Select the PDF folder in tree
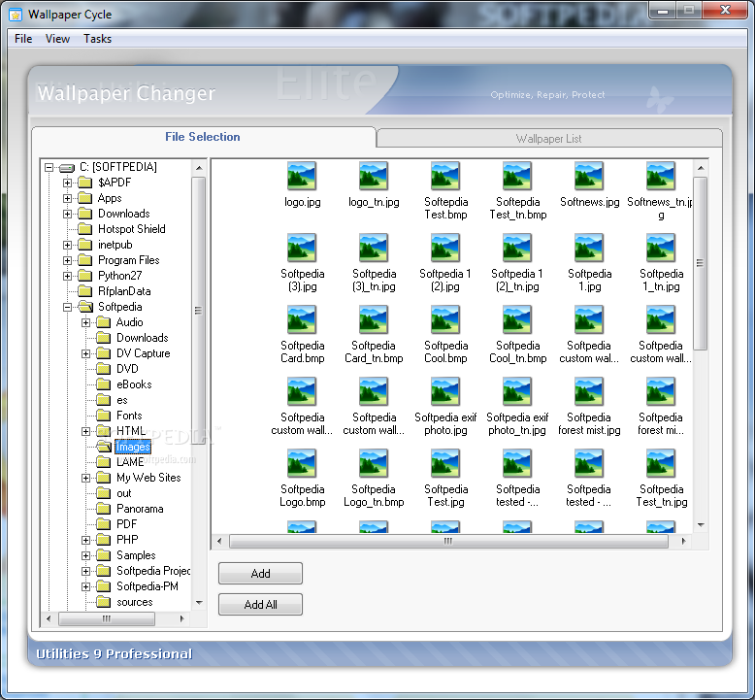This screenshot has height=700, width=755. pos(126,524)
